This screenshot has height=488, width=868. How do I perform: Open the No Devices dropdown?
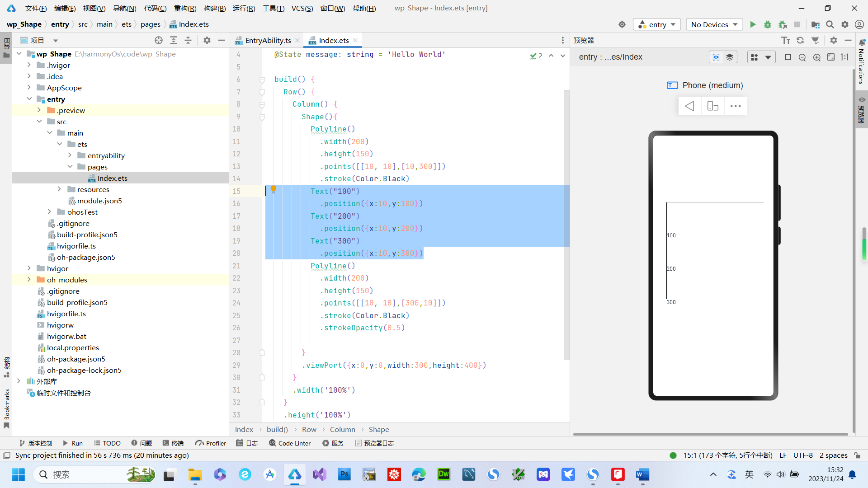click(x=714, y=24)
